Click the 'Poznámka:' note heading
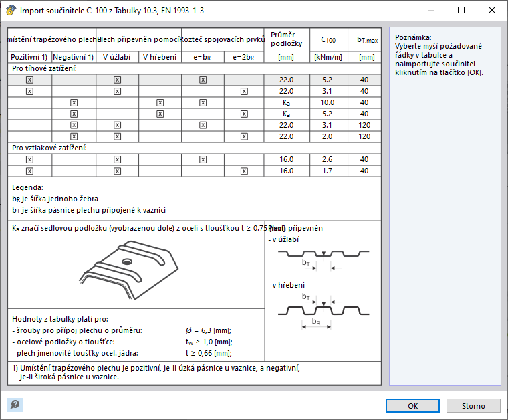508x420 pixels. [x=413, y=37]
